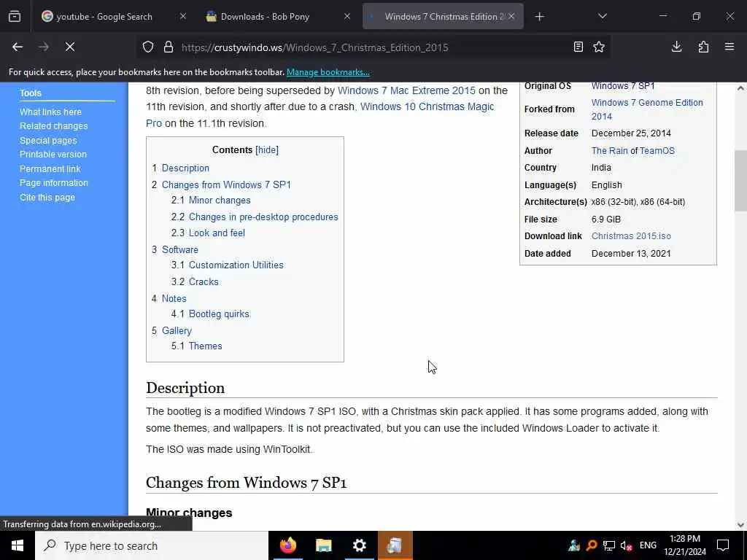Open the Windows Start menu
The height and width of the screenshot is (560, 747).
pyautogui.click(x=18, y=545)
